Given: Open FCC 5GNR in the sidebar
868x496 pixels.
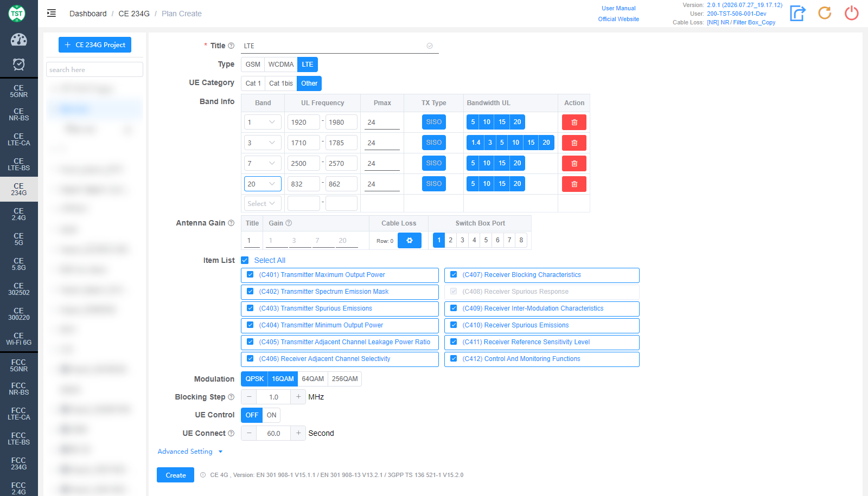Looking at the screenshot, I should tap(19, 365).
